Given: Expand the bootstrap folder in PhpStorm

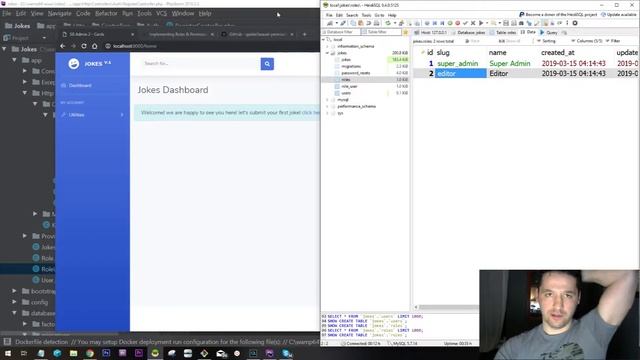Looking at the screenshot, I should (x=14, y=291).
